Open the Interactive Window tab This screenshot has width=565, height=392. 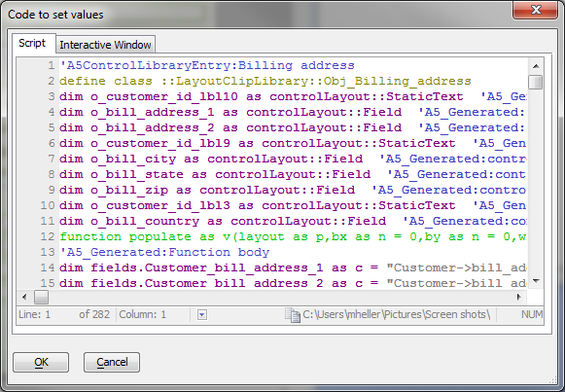pos(106,45)
